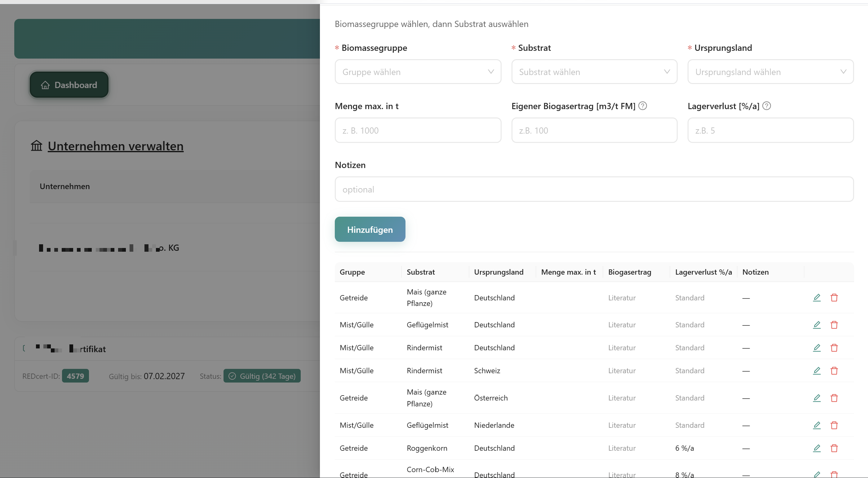Viewport: 868px width, 478px height.
Task: Expand the Ursprungsland wählen dropdown
Action: tap(770, 72)
